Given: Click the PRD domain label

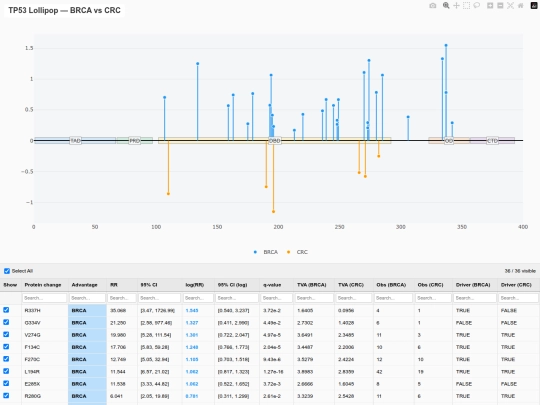Looking at the screenshot, I should [x=135, y=141].
